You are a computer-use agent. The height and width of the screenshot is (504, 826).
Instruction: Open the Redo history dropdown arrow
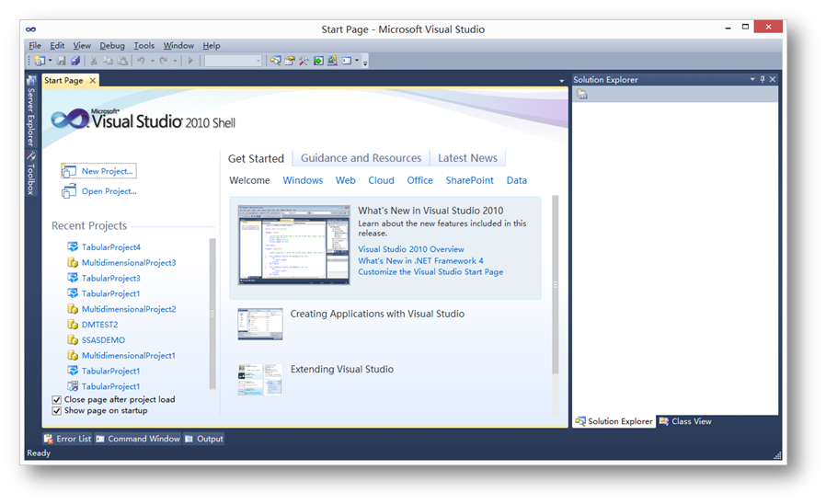point(175,61)
